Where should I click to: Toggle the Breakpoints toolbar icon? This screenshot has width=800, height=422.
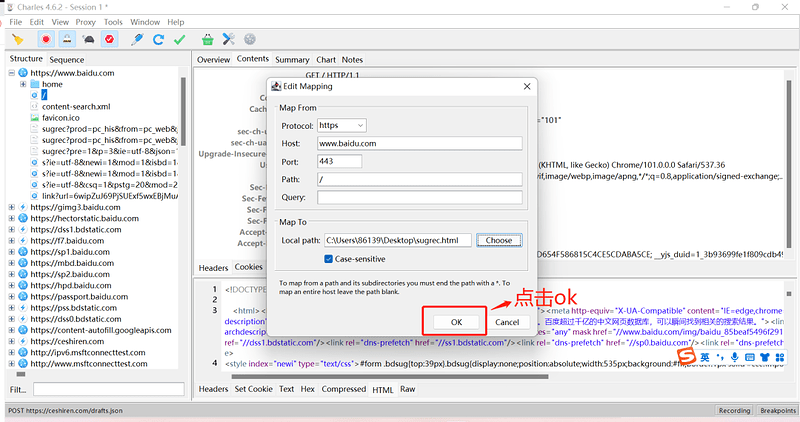coord(109,39)
